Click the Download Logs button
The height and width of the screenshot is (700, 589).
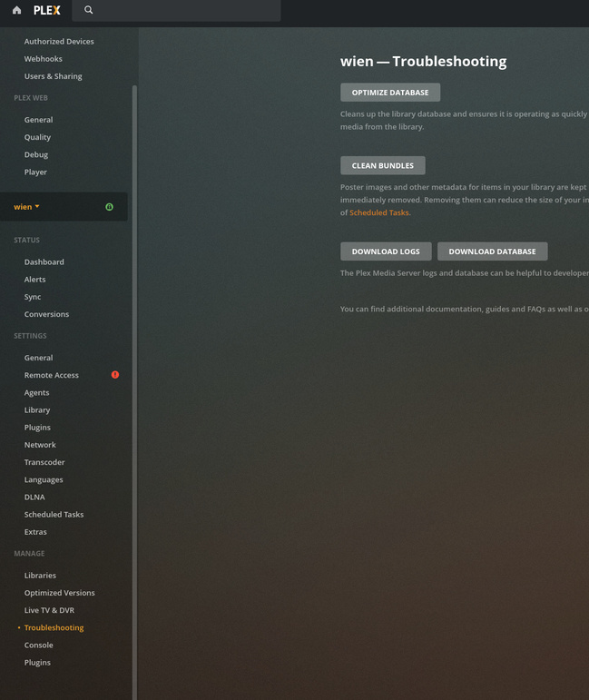[x=386, y=251]
